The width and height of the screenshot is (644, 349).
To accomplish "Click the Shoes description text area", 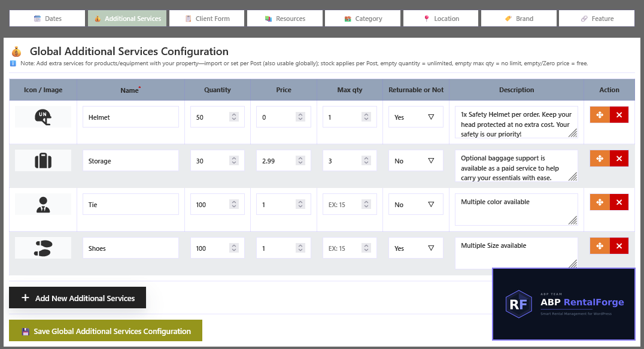I will [x=517, y=253].
